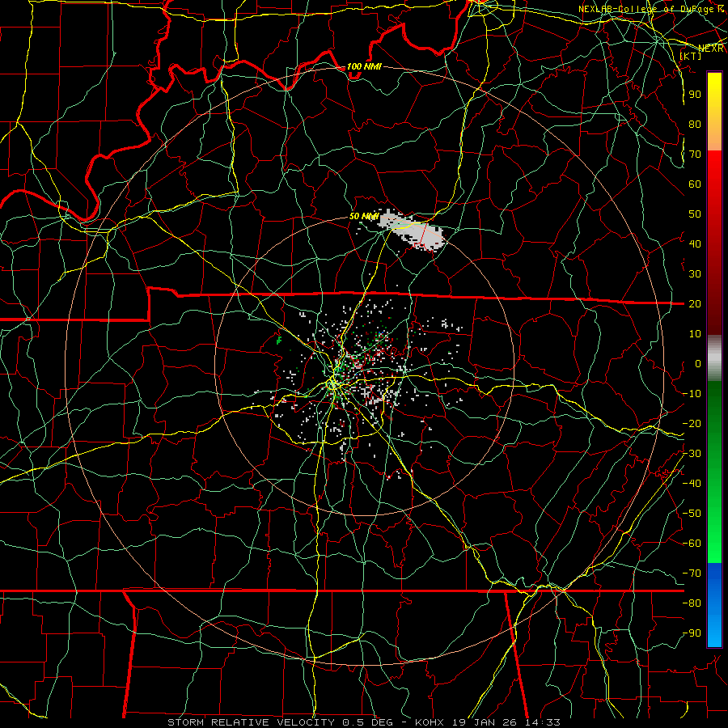Click the positive 20 knot scale label

(x=695, y=303)
